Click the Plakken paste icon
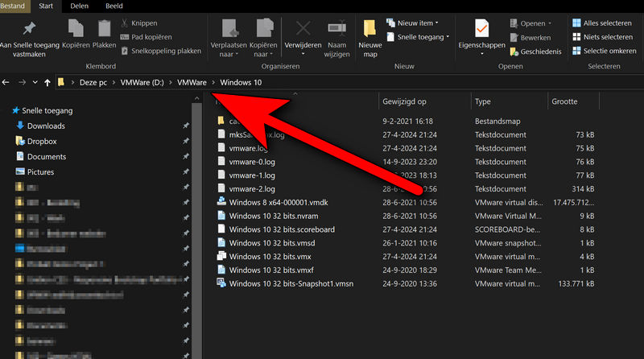 click(105, 29)
